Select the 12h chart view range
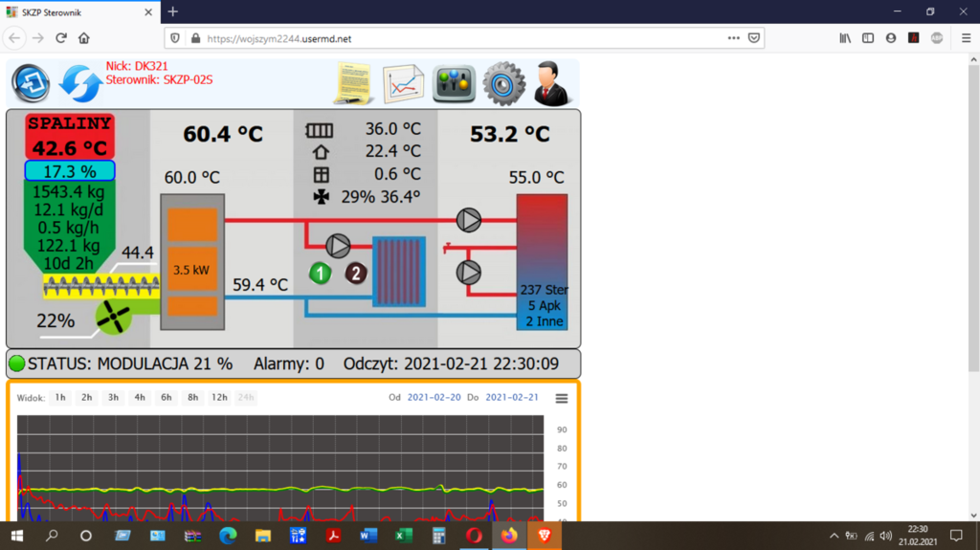 [x=219, y=398]
